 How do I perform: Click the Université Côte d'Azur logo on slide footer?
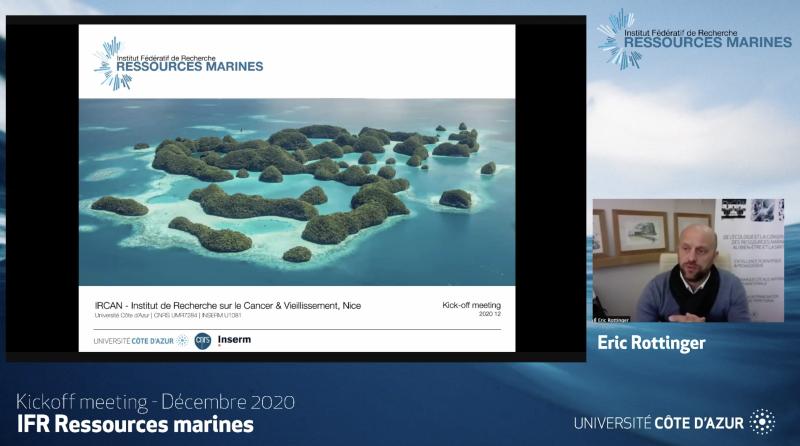139,341
